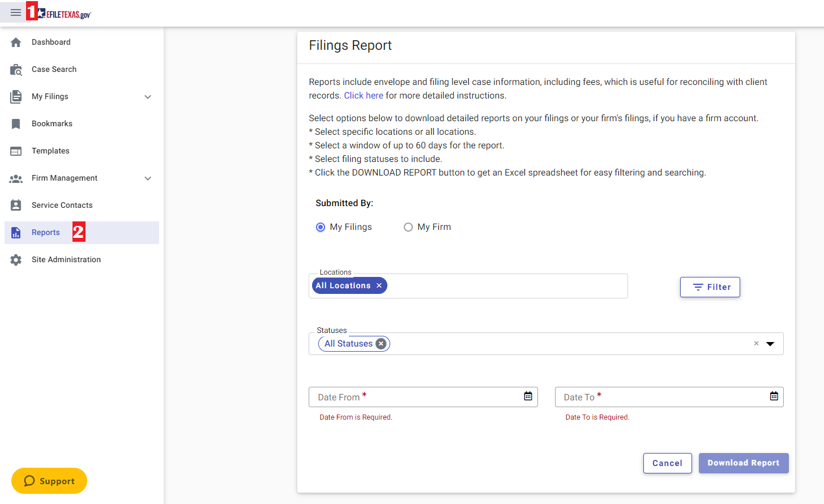This screenshot has height=504, width=824.
Task: Click the Download Report button
Action: [744, 463]
